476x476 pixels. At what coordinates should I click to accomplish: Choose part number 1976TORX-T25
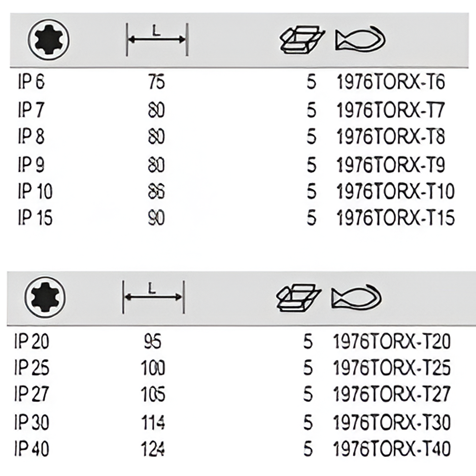click(392, 368)
